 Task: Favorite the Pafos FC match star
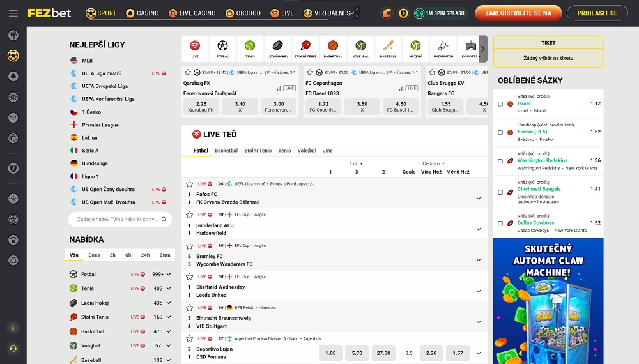point(190,184)
